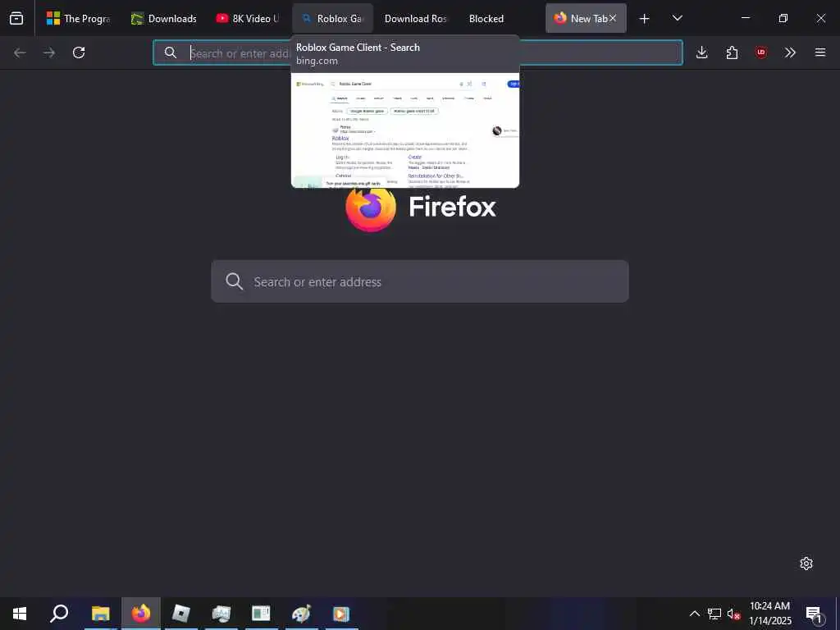Open new tab personalization gear
The width and height of the screenshot is (840, 630).
(x=806, y=564)
